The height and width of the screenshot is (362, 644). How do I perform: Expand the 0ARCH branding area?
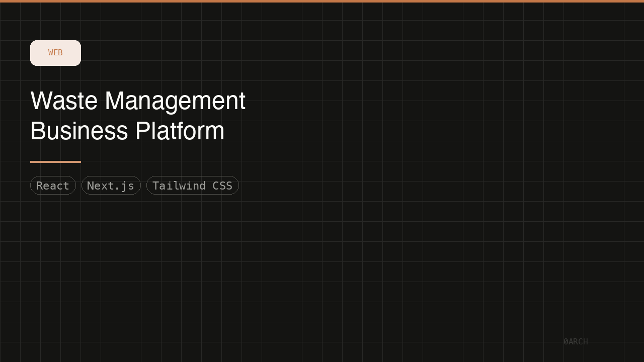click(x=576, y=341)
